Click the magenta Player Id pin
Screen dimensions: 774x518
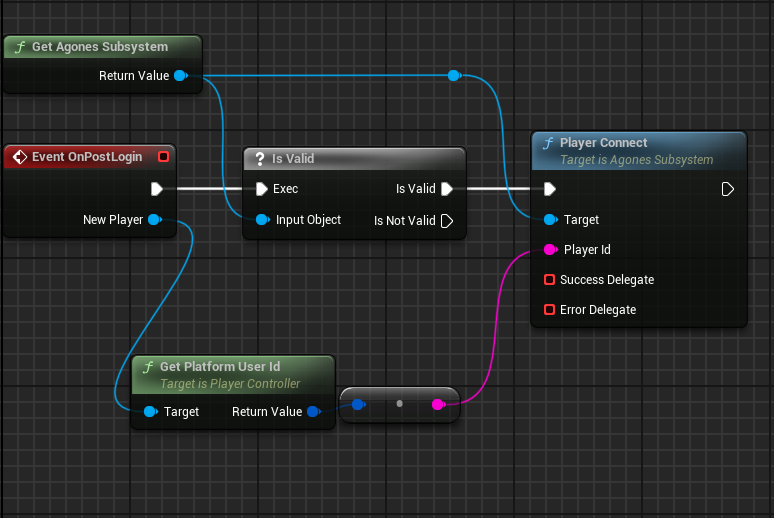coord(549,250)
